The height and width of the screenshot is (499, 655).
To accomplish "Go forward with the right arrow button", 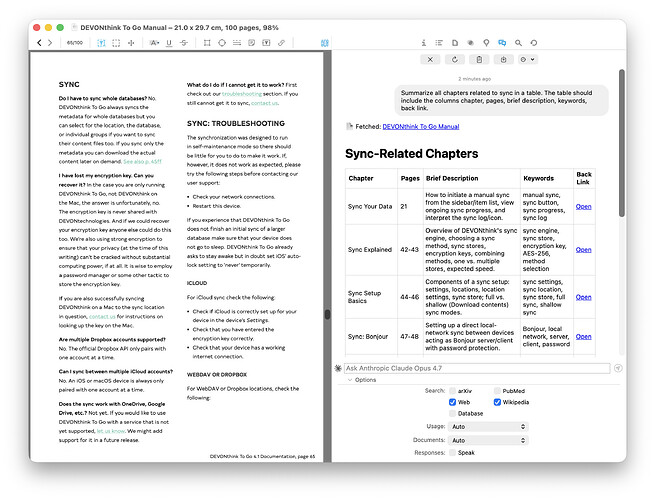I will [50, 43].
